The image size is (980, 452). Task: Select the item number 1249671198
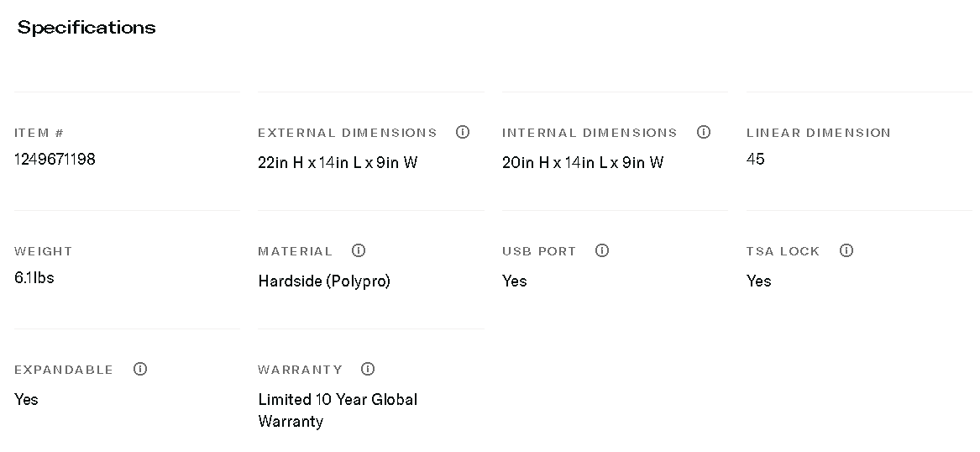55,159
